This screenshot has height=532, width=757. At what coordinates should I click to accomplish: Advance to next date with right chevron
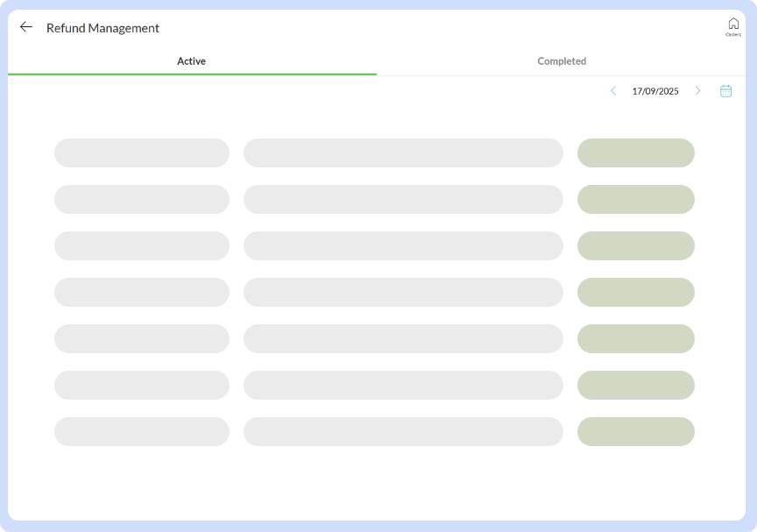pyautogui.click(x=697, y=91)
